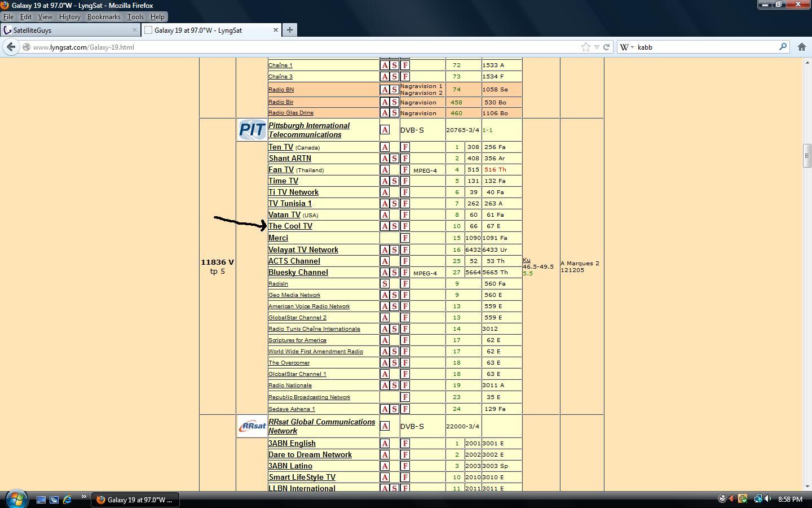The width and height of the screenshot is (812, 508).
Task: Open the File menu
Action: pos(8,17)
